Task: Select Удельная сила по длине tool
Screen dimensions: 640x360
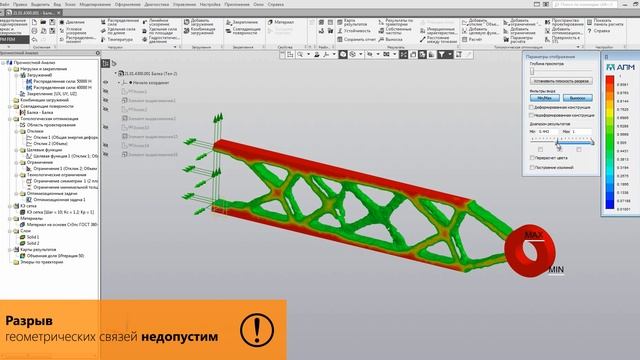Action: pos(118,31)
